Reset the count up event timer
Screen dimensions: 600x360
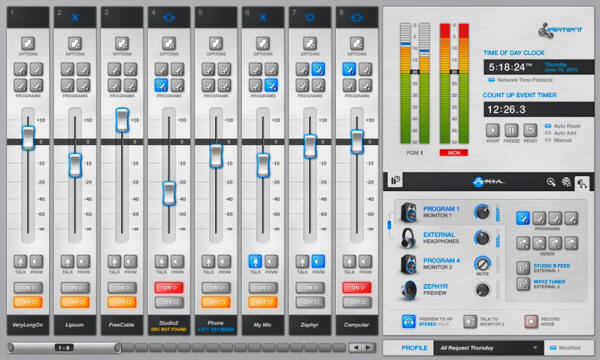[x=530, y=130]
